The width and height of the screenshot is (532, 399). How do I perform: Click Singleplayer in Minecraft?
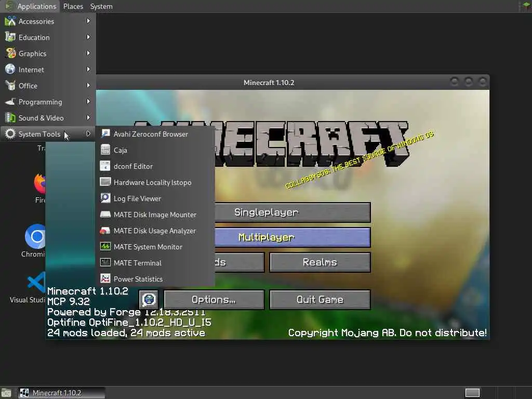tap(292, 212)
